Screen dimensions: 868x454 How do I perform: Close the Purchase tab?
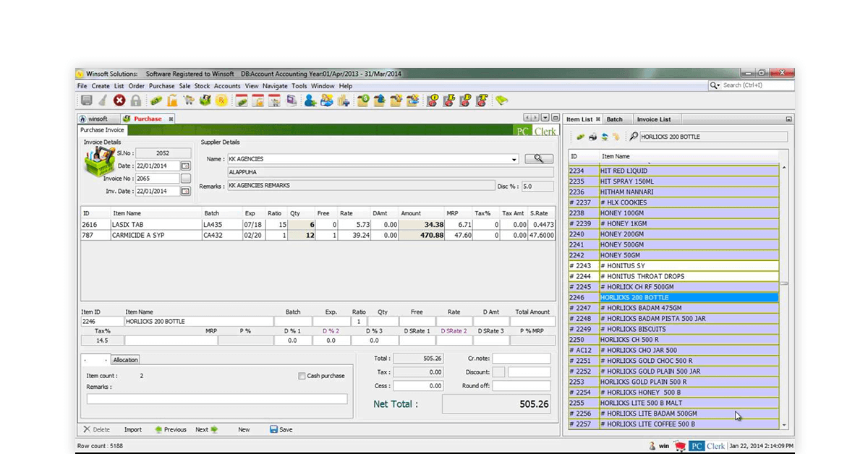point(171,119)
